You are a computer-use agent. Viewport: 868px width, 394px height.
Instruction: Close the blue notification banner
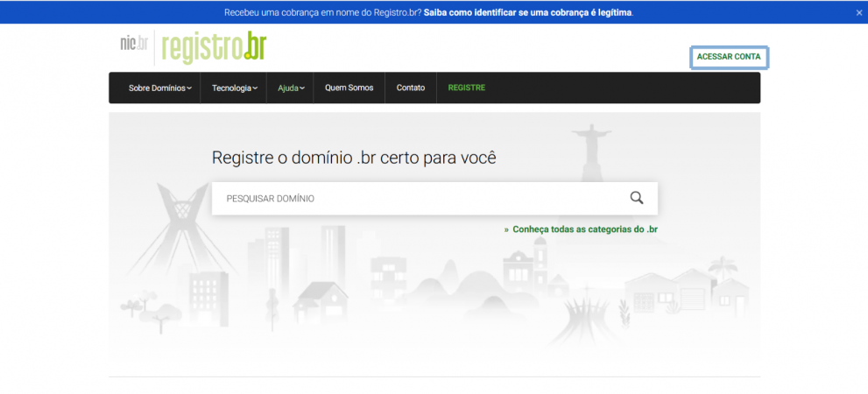pos(858,13)
